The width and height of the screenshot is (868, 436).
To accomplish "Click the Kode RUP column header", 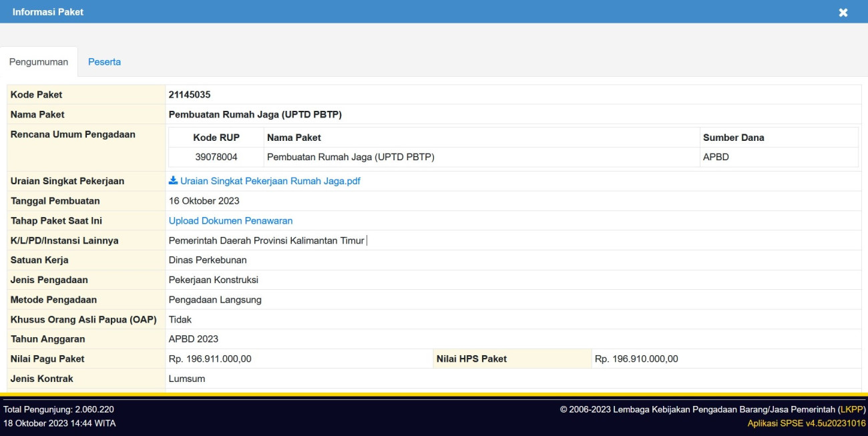I will [x=216, y=138].
